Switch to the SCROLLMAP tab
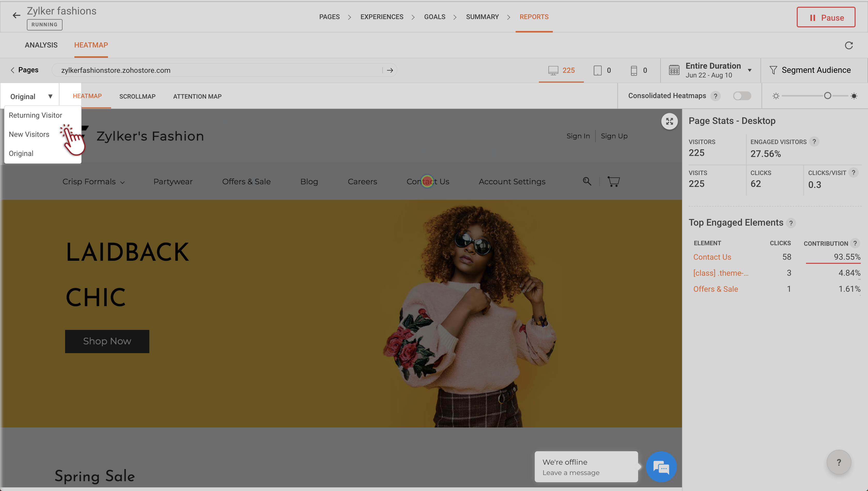Screen dimensions: 868x491 click(137, 97)
